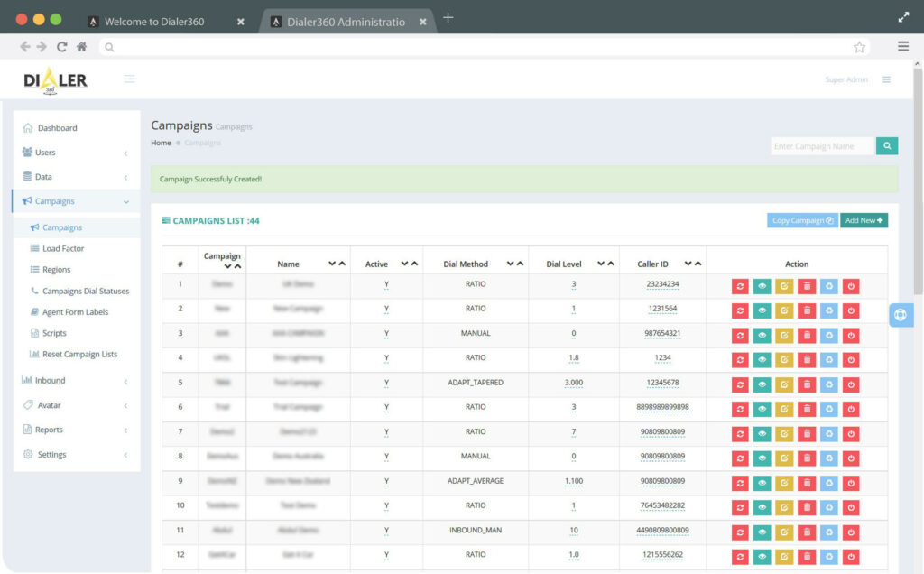Refresh the Demo campaign in row 1
The width and height of the screenshot is (924, 574).
(740, 285)
